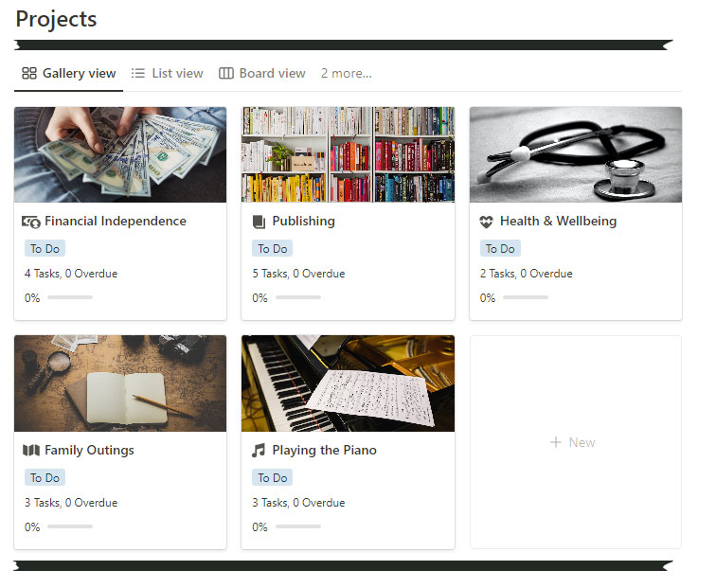Screen dimensions: 716x588
Task: Click the To Do tag on Playing the Piano
Action: (272, 478)
